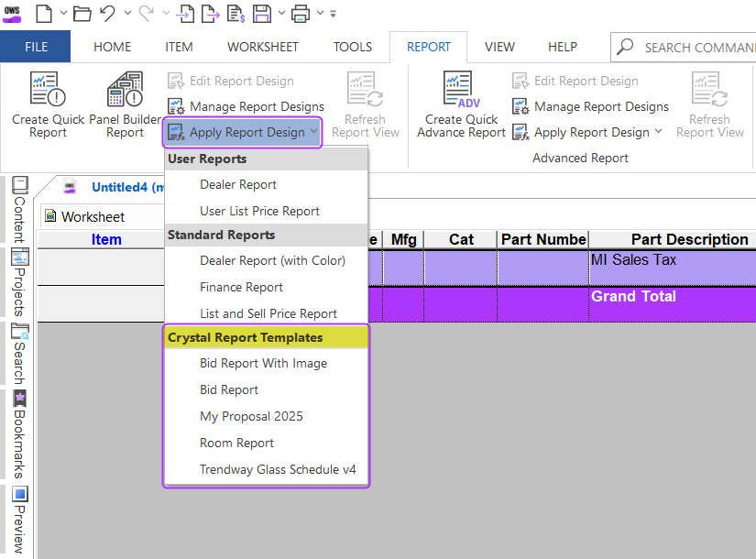Click the Panel Builder Report icon
The width and height of the screenshot is (756, 559).
[125, 89]
